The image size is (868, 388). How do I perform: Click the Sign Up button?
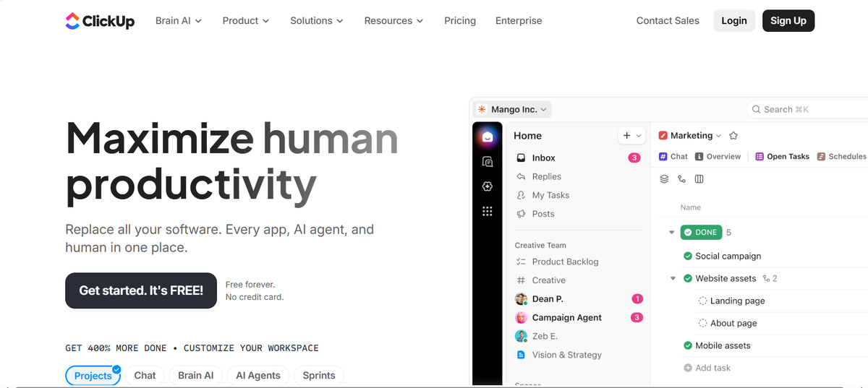click(788, 21)
